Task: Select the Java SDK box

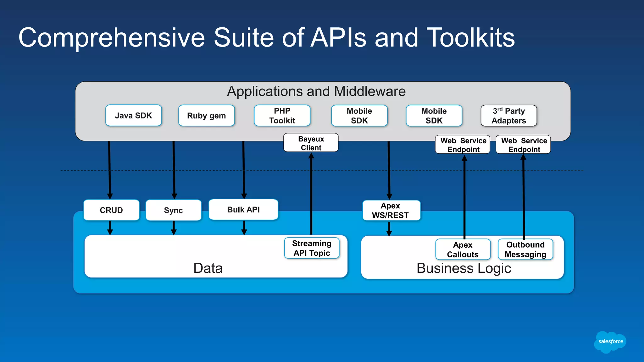Action: [x=134, y=116]
